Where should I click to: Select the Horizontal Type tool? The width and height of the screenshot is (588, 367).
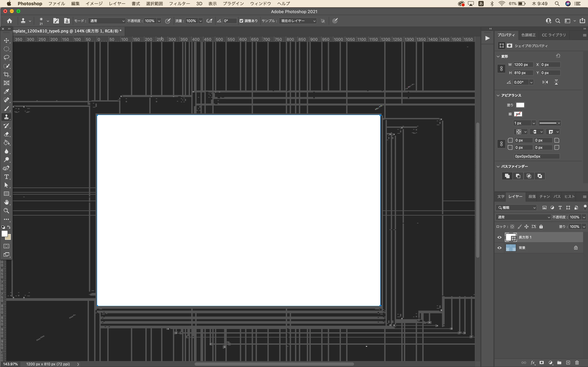[x=7, y=177]
